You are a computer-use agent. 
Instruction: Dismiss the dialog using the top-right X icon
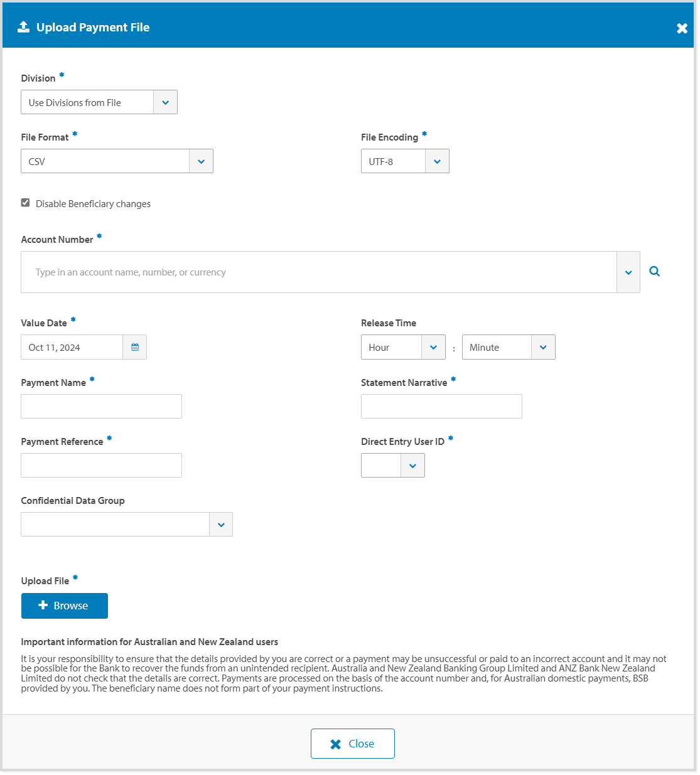682,28
